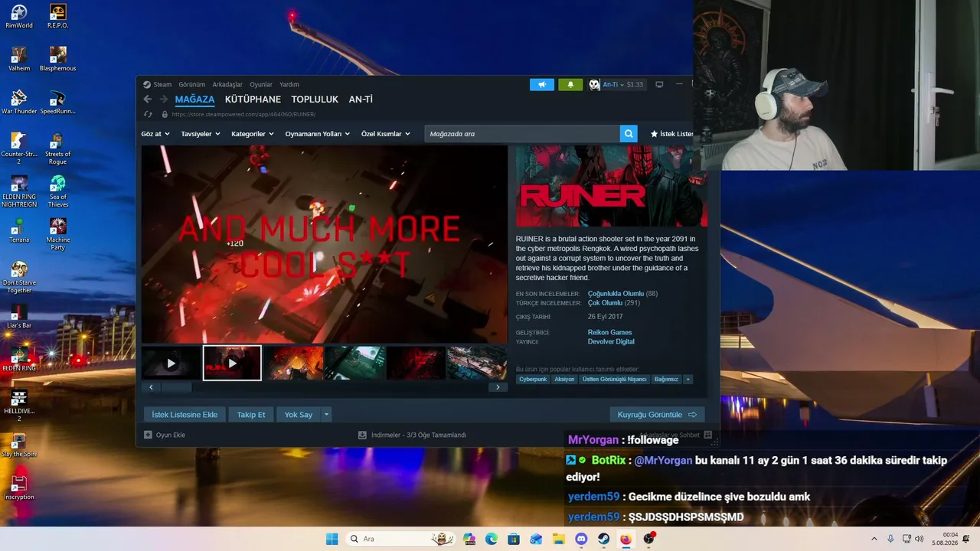The image size is (980, 551).
Task: Select the Liar's Bar desktop icon
Action: point(19,316)
